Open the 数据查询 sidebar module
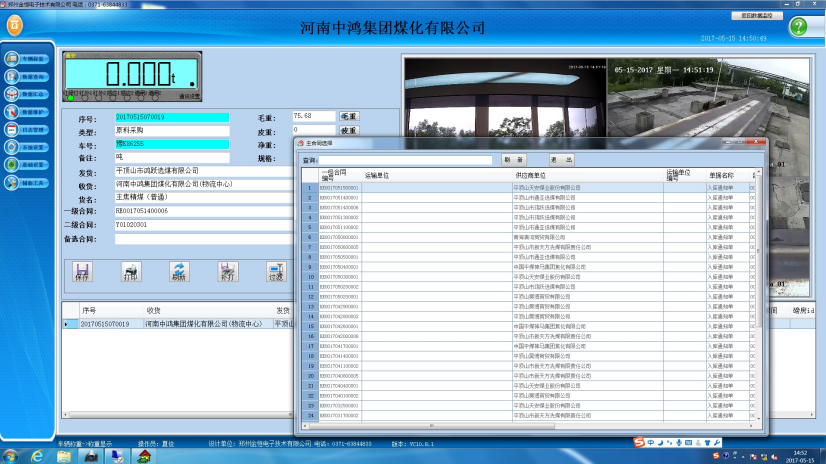Image resolution: width=826 pixels, height=464 pixels. [x=28, y=77]
